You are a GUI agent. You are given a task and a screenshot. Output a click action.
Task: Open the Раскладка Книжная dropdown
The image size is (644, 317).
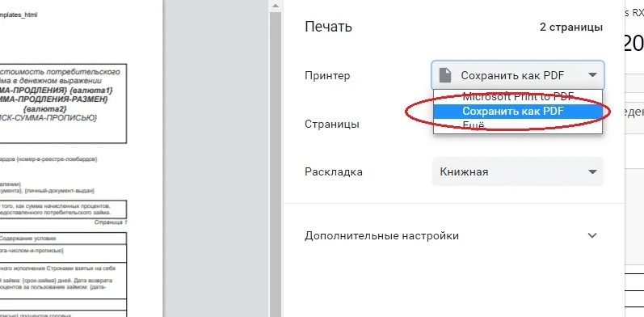517,171
